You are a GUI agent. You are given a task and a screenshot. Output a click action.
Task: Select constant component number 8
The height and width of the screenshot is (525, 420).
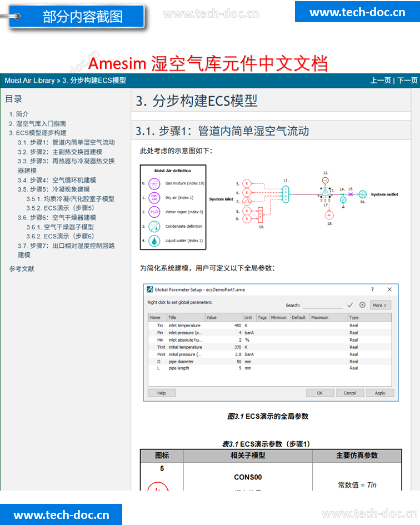pyautogui.click(x=247, y=211)
